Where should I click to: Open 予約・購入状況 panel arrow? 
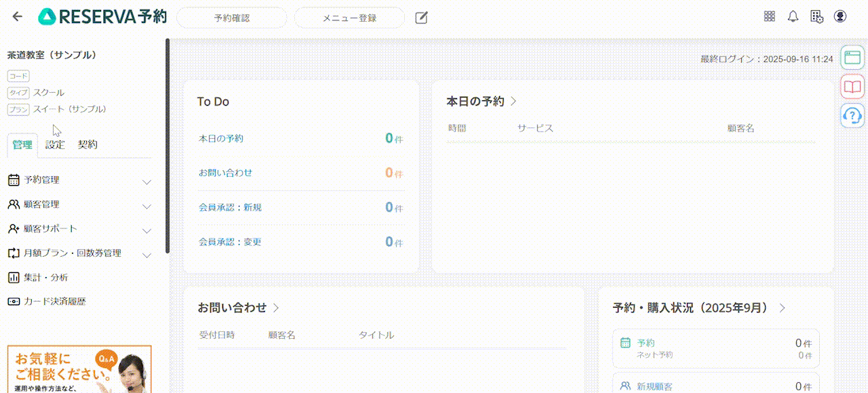782,308
